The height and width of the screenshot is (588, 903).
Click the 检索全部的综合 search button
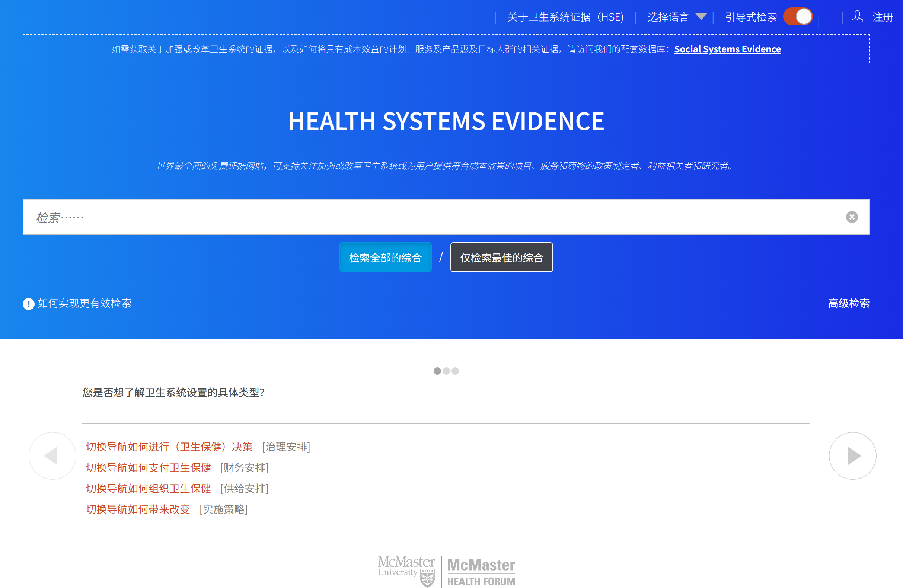click(385, 258)
